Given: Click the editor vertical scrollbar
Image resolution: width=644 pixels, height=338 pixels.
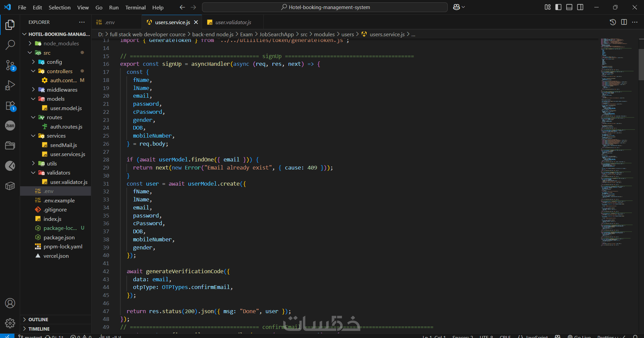Looking at the screenshot, I should 641,65.
